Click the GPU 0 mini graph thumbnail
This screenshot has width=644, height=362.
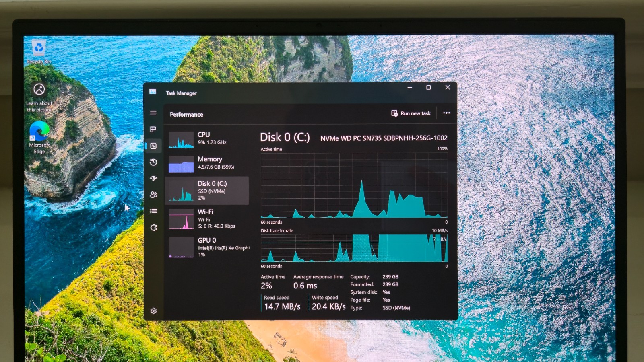click(181, 247)
